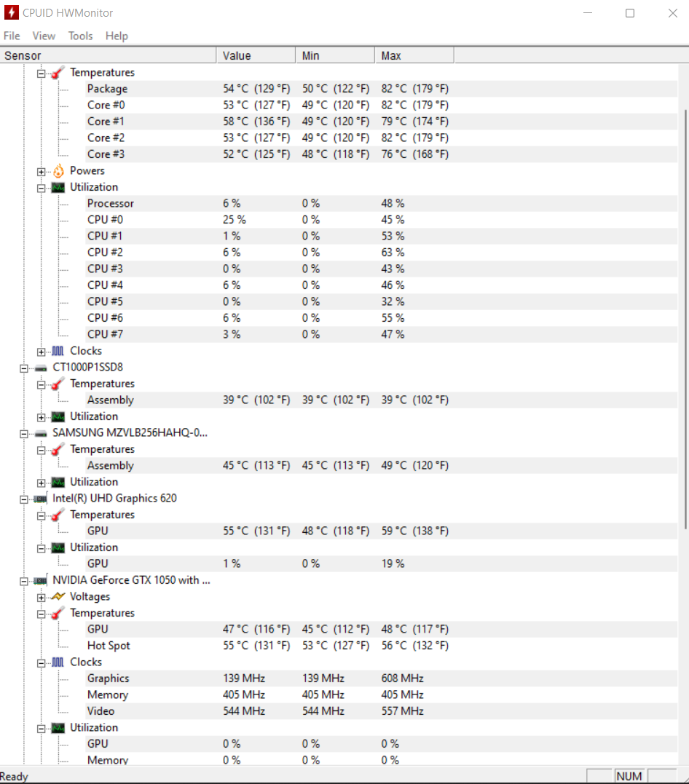Viewport: 689px width, 784px height.
Task: Open the View menu
Action: (44, 36)
